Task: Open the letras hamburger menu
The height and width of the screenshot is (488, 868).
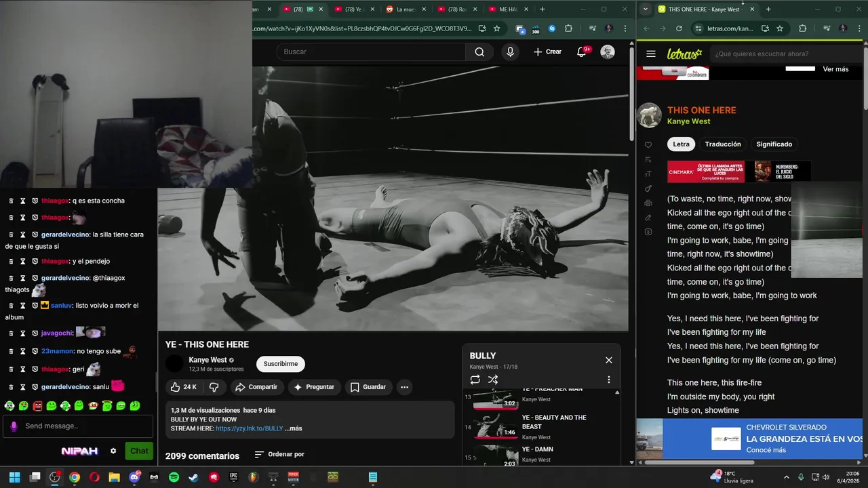Action: coord(651,54)
